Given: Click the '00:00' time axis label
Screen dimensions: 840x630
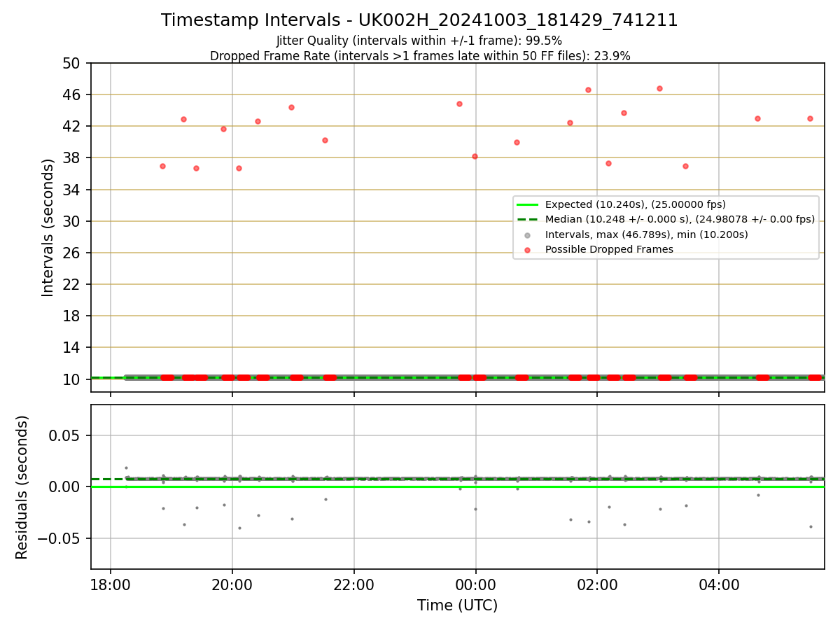Looking at the screenshot, I should 476,584.
